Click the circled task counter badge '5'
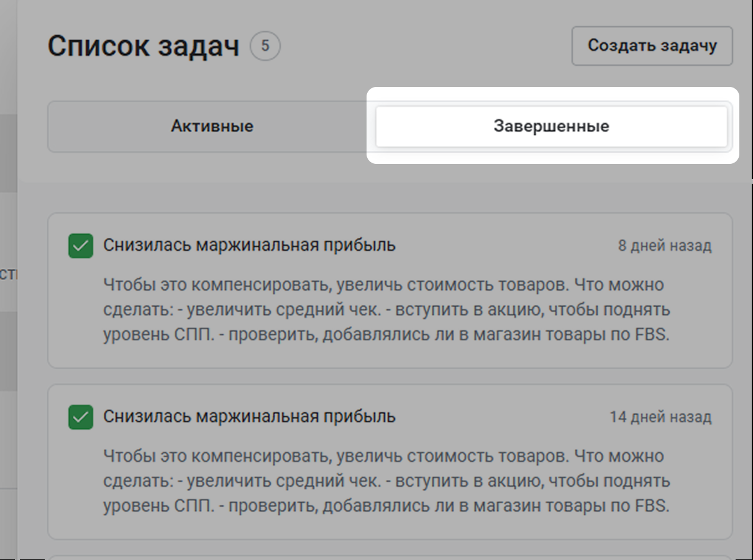This screenshot has height=560, width=753. point(265,47)
